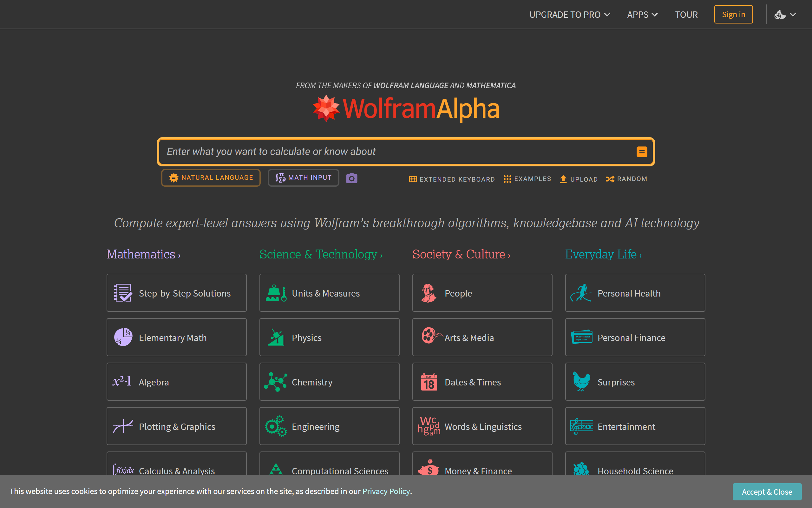812x508 pixels.
Task: Open the Physics text link
Action: tap(307, 338)
